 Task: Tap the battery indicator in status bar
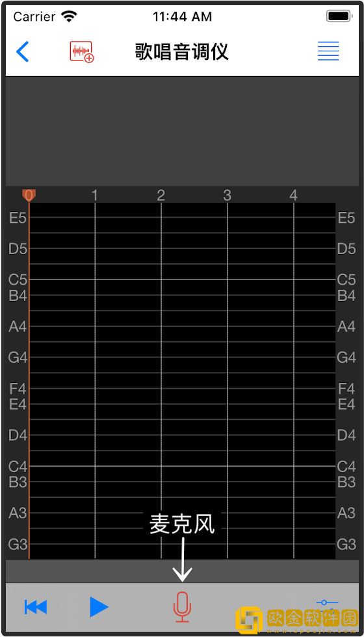point(339,16)
